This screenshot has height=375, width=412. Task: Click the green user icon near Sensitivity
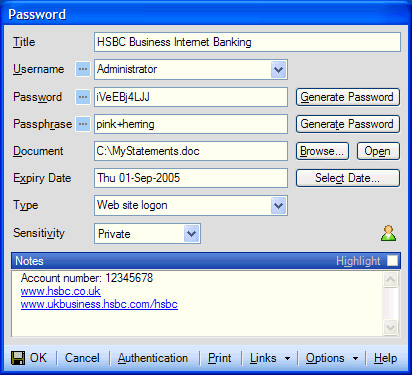click(388, 233)
